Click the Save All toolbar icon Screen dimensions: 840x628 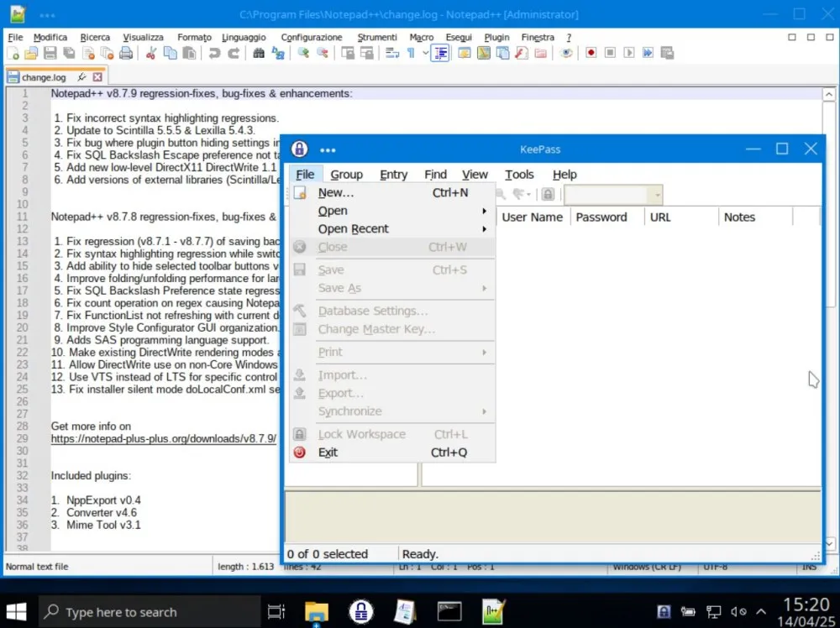pyautogui.click(x=68, y=53)
